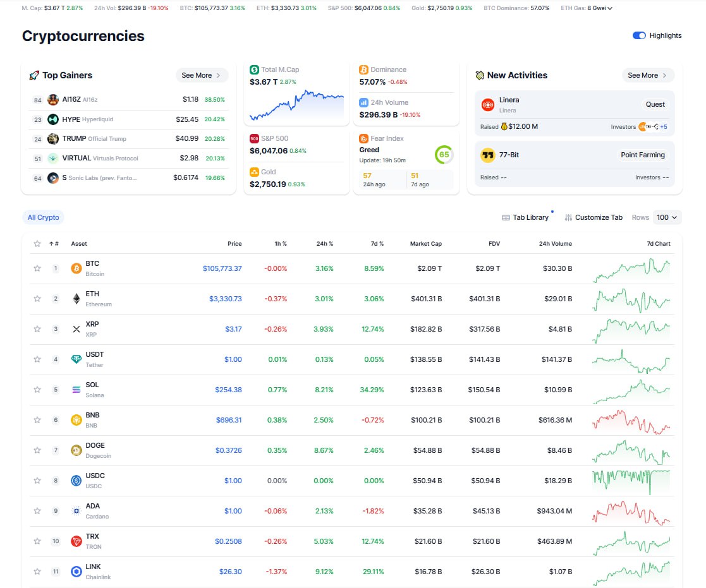Screen dimensions: 706x588
Task: Star DOGE as favorite
Action: pos(37,450)
